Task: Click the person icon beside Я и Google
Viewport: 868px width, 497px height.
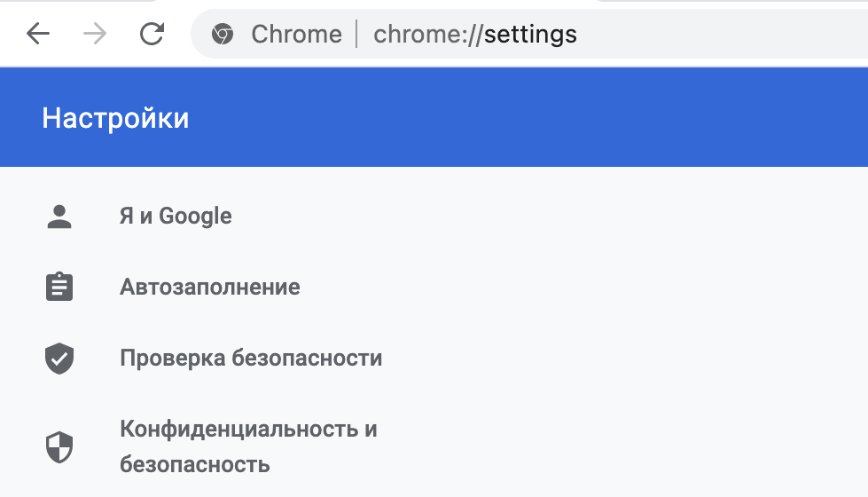Action: point(59,217)
